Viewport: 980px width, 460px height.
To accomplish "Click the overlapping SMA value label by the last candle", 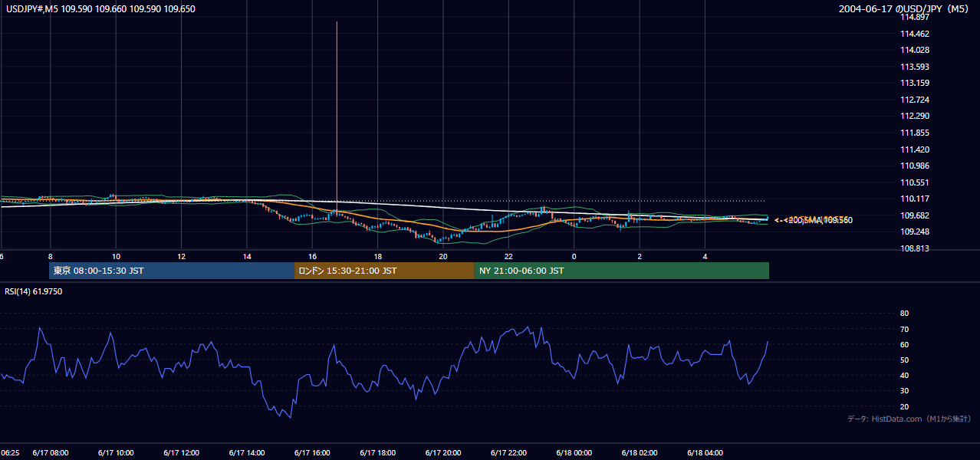I will 813,220.
